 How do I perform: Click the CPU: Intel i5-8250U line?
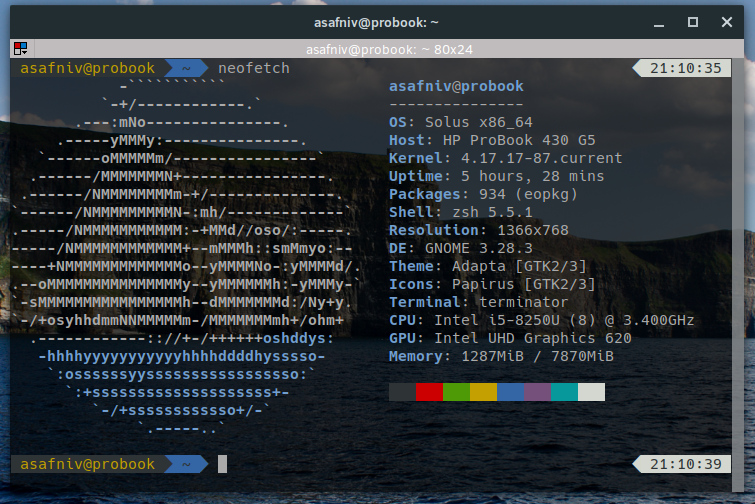pyautogui.click(x=542, y=320)
